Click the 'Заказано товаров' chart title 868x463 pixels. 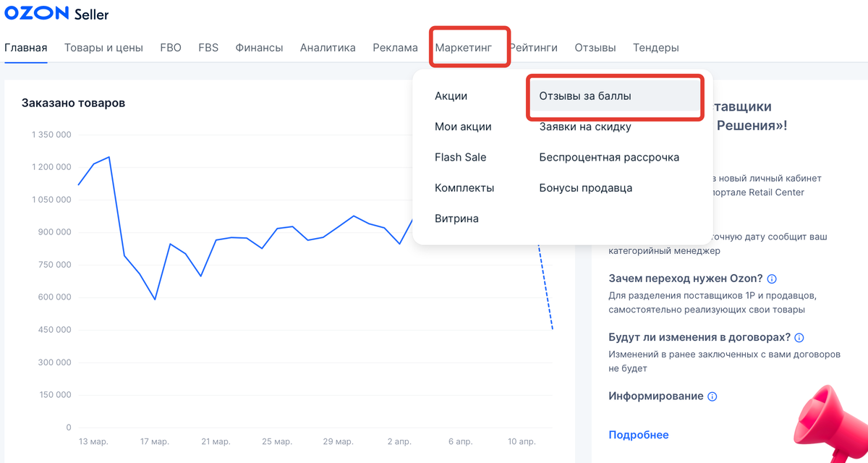[73, 103]
